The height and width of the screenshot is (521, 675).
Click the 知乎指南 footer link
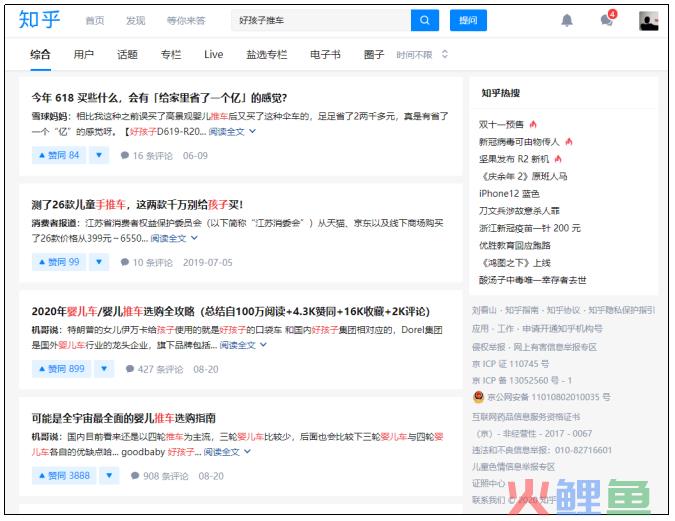pyautogui.click(x=522, y=310)
